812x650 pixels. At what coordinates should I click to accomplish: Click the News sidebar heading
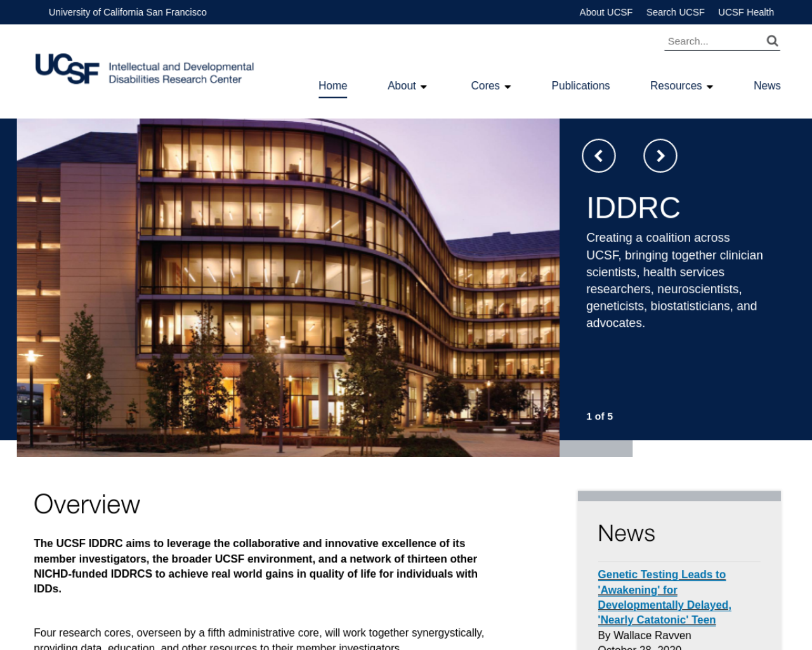coord(626,533)
